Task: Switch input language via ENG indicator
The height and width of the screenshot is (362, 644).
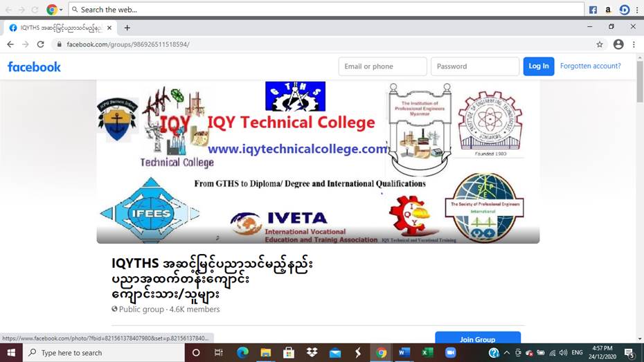Action: 577,352
